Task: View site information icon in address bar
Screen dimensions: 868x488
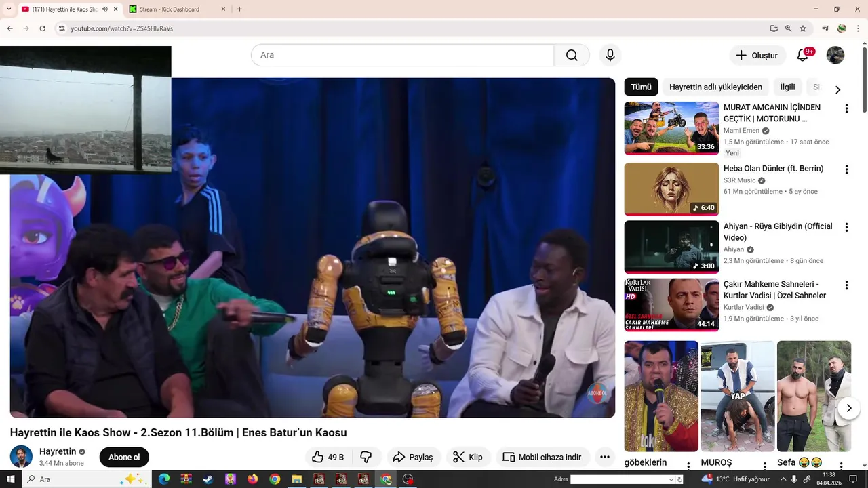Action: (x=61, y=28)
